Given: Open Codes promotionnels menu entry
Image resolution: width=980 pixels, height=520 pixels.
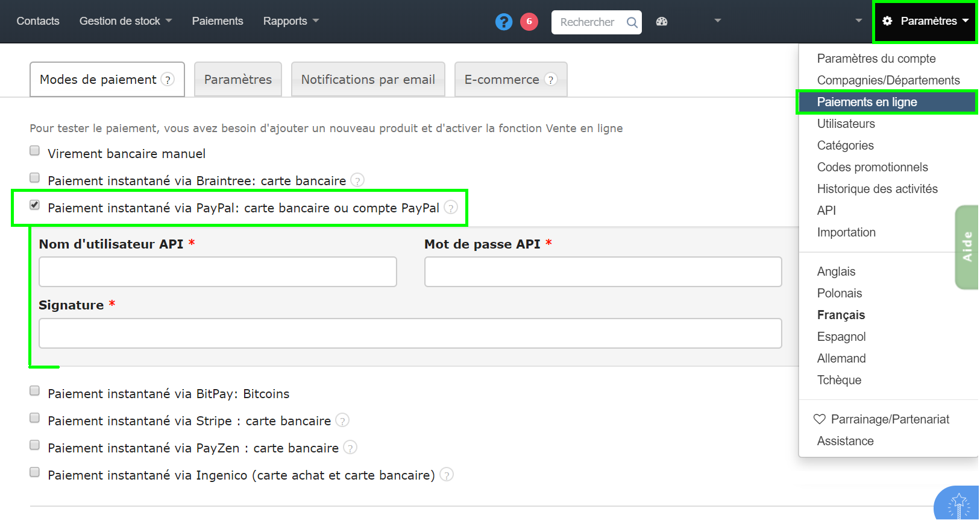Looking at the screenshot, I should point(873,167).
